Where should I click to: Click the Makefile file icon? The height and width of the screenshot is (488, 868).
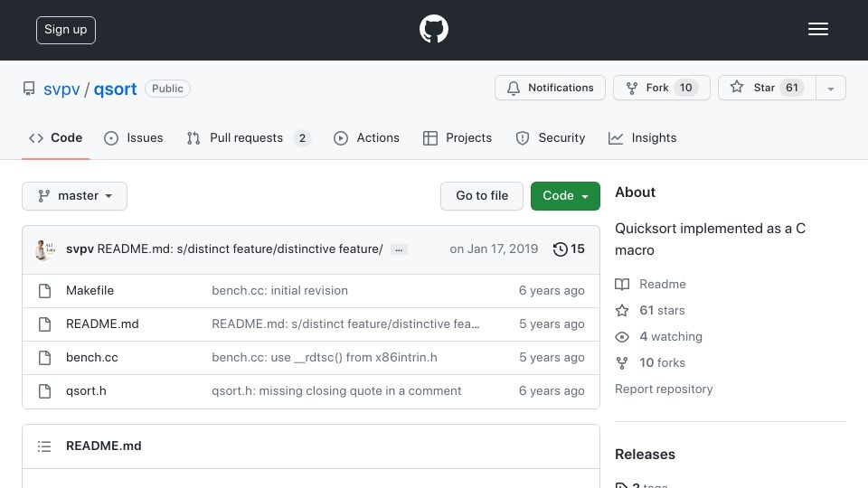click(x=45, y=290)
